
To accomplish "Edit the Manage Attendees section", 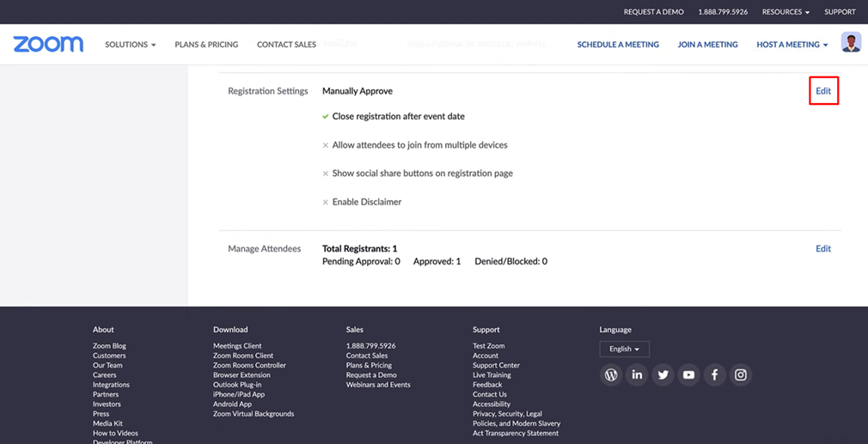I will [823, 249].
